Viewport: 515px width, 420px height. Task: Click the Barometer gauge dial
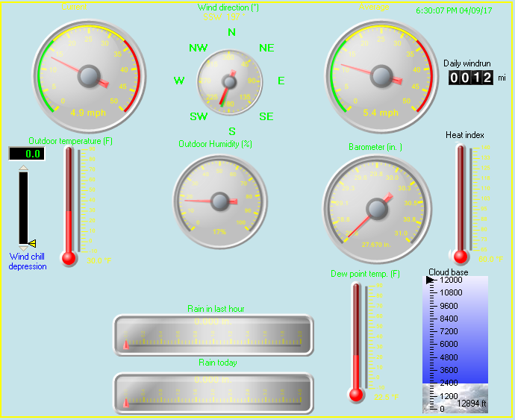(x=377, y=209)
